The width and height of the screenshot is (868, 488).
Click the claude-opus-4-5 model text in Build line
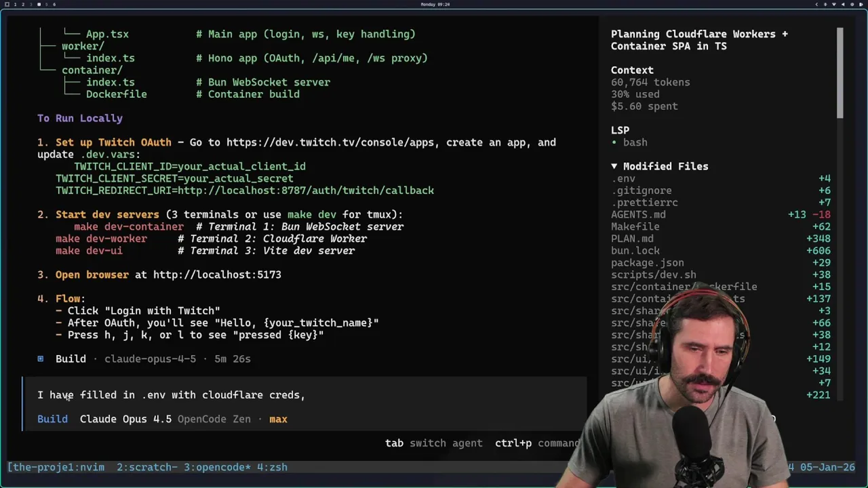(150, 359)
